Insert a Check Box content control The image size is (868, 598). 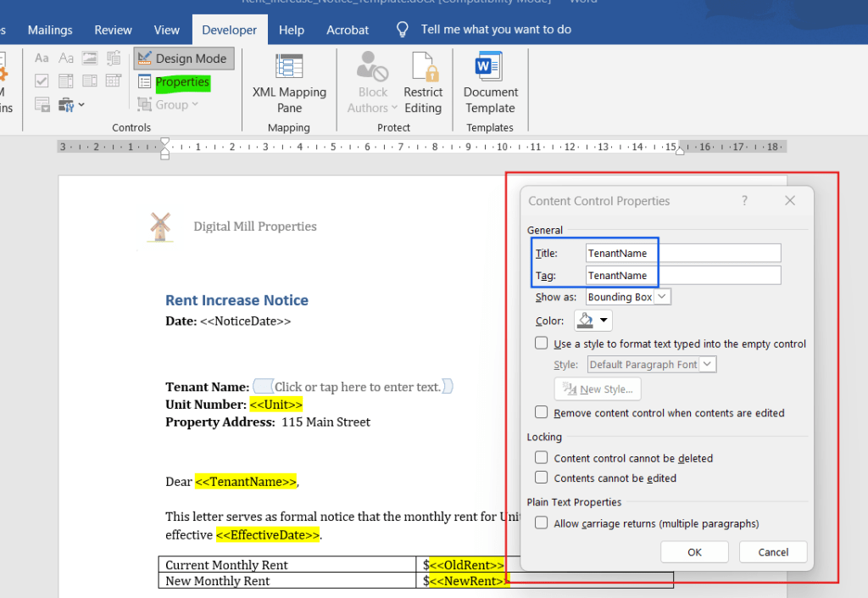click(x=42, y=81)
